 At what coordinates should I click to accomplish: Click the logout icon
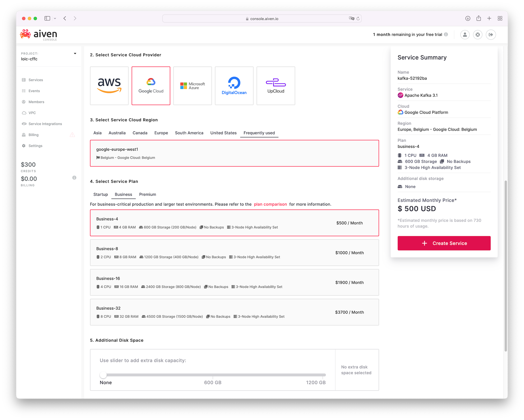click(491, 35)
